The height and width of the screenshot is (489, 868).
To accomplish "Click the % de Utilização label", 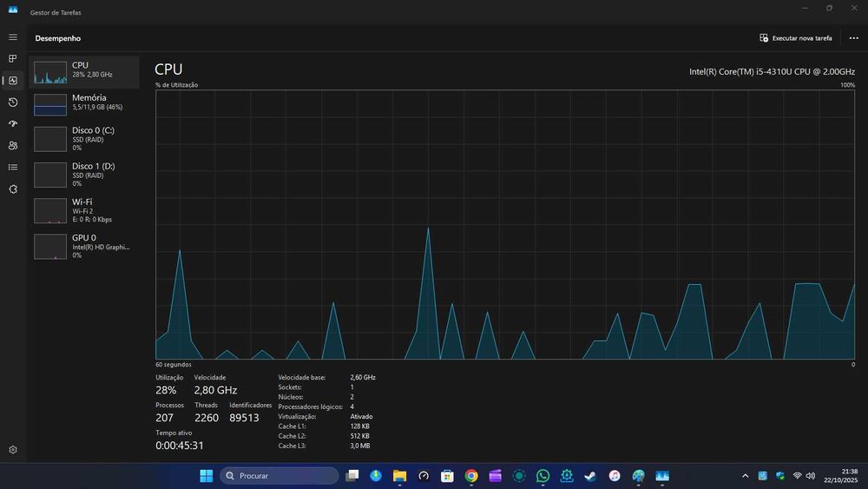I will (176, 85).
